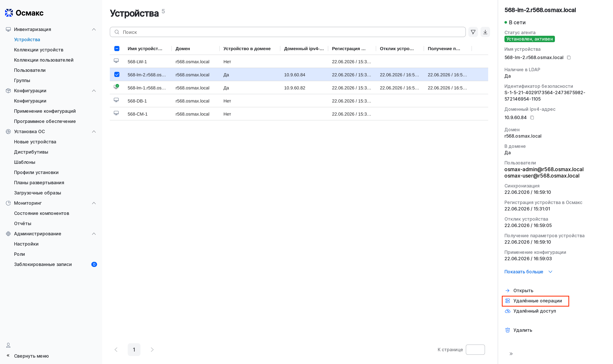The width and height of the screenshot is (613, 364).
Task: Open Заблокированные записи
Action: coord(43,264)
